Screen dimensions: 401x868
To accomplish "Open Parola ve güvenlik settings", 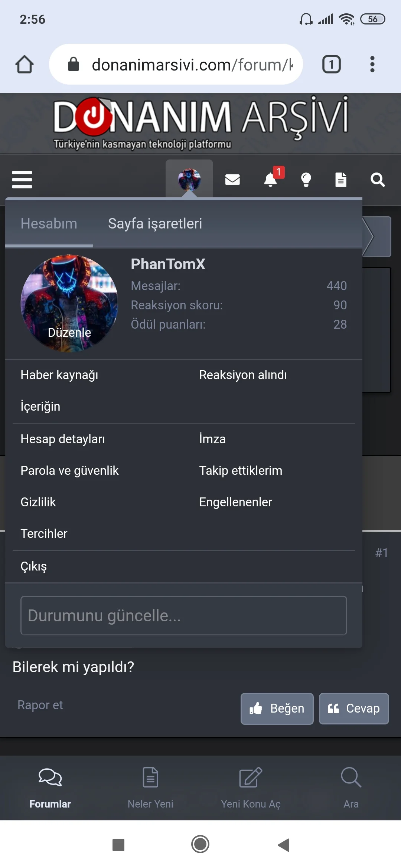I will point(69,471).
